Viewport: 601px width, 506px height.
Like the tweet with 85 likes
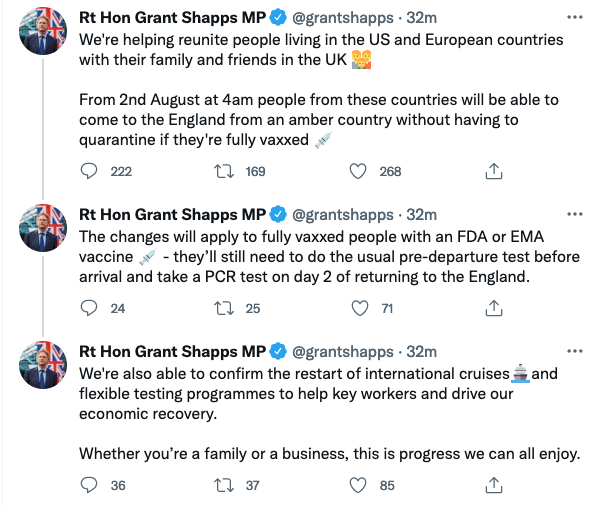click(x=358, y=486)
